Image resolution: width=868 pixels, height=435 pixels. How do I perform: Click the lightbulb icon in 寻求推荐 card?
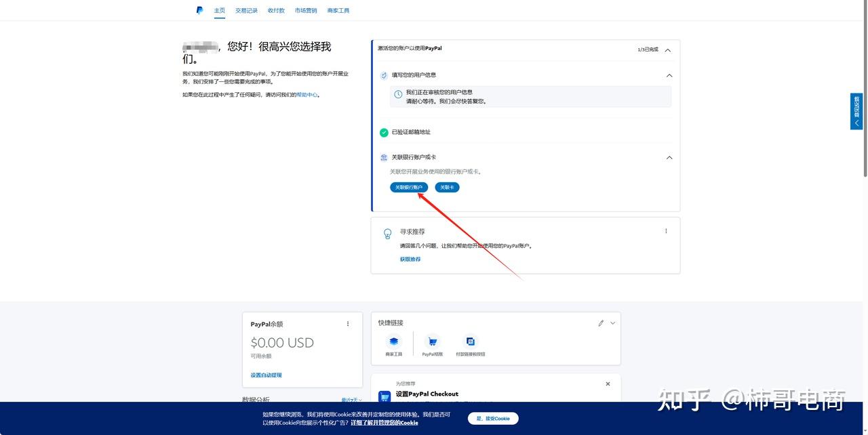(388, 234)
